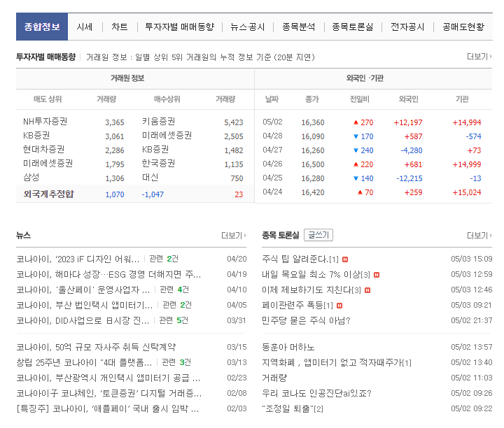This screenshot has height=428, width=504.
Task: Switch to the 시세 tab
Action: coord(85,27)
